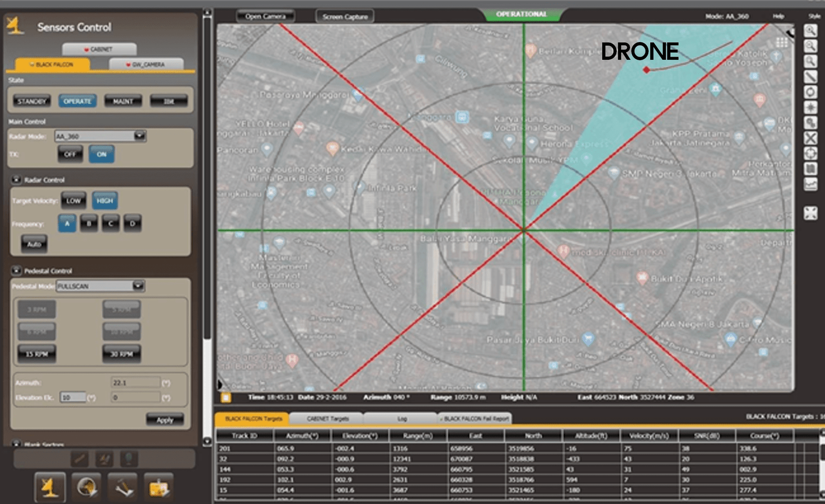The image size is (825, 504).
Task: Select the diagonal line measure tool
Action: [x=811, y=77]
